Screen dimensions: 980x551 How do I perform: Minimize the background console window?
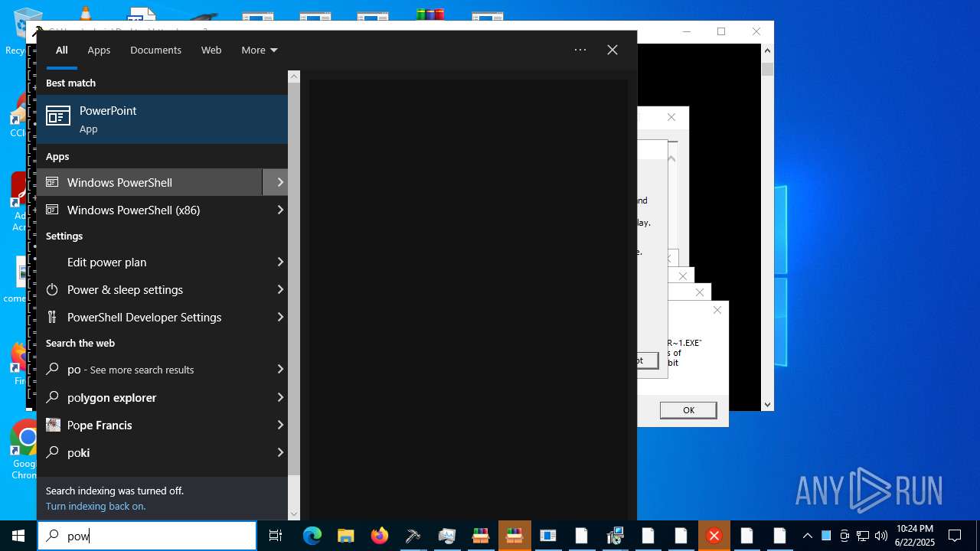686,31
